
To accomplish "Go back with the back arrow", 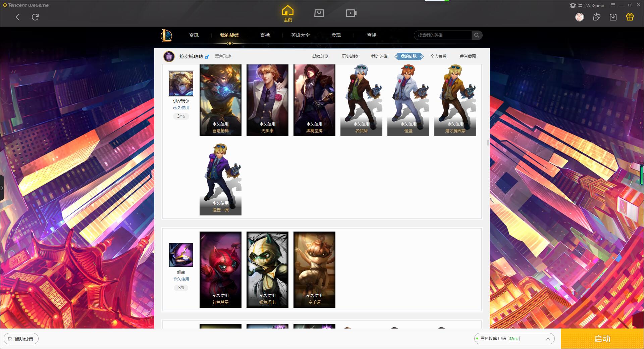I will click(x=18, y=17).
